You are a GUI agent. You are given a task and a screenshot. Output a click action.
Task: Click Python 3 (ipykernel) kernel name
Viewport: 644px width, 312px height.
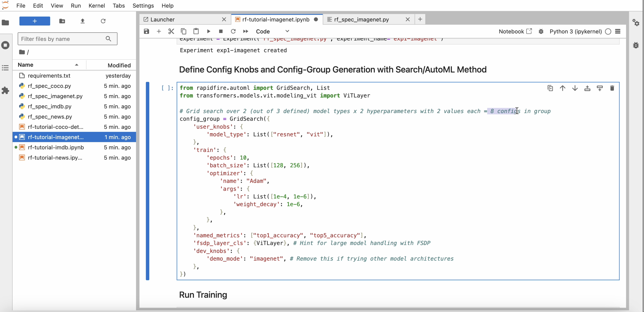point(576,31)
